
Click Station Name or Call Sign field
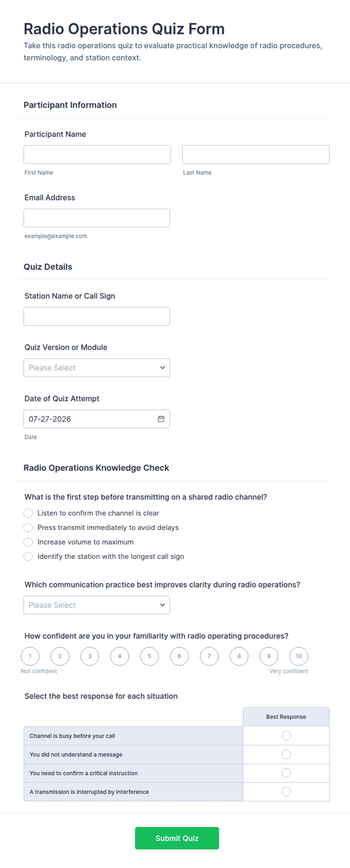click(97, 316)
